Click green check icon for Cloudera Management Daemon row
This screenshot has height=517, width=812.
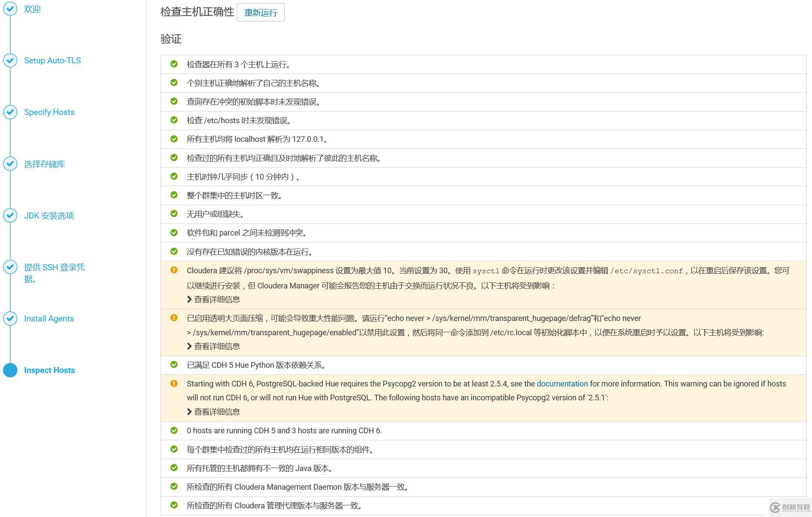(174, 486)
